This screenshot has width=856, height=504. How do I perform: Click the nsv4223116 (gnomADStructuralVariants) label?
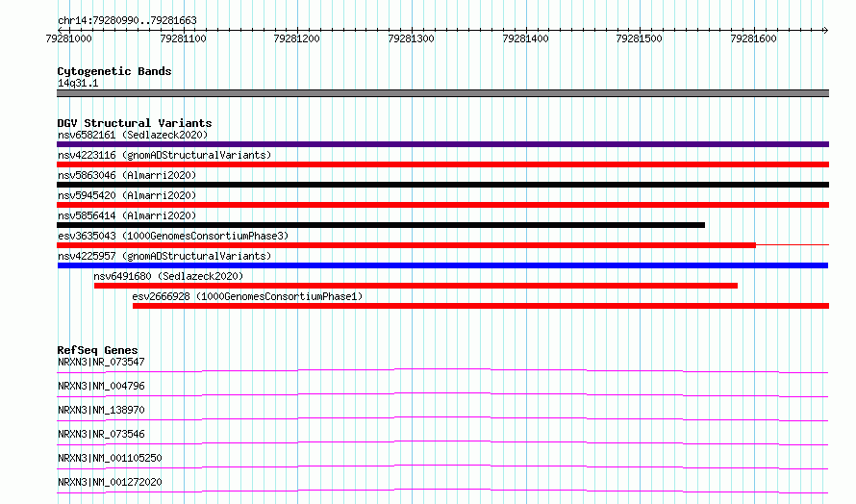[x=164, y=155]
